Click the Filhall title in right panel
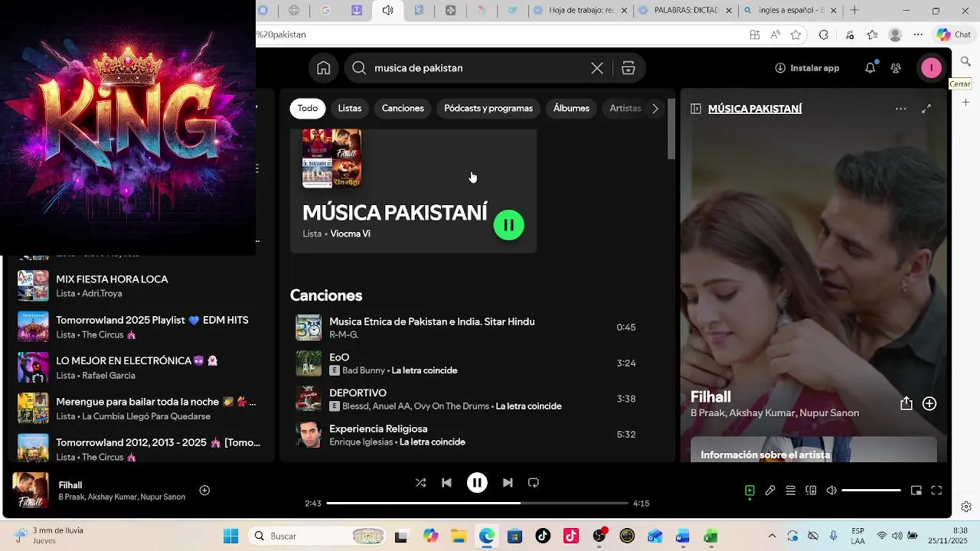Screen dimensions: 980x551 [710, 396]
